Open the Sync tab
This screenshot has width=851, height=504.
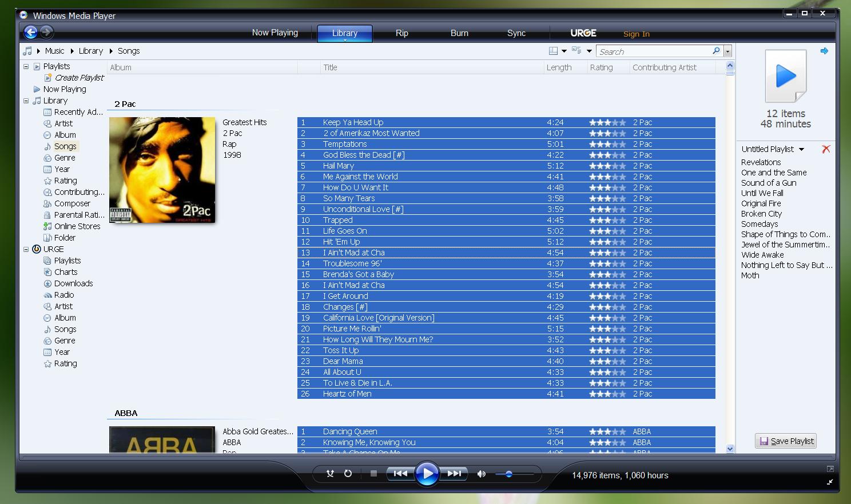tap(516, 33)
